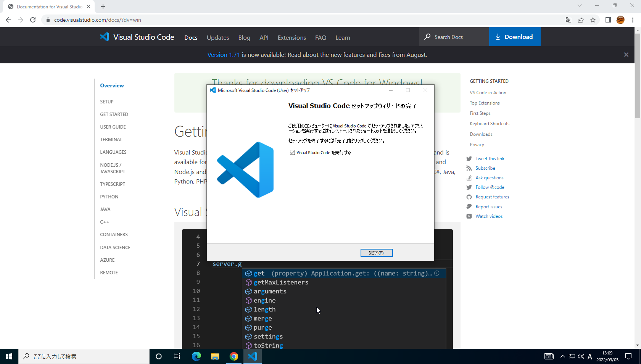The height and width of the screenshot is (364, 641).
Task: Click 'Tweet this link'
Action: 490,159
